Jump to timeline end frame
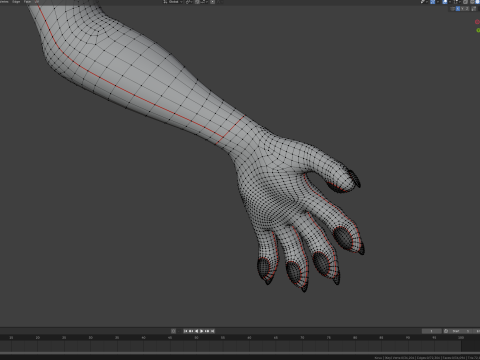The width and height of the screenshot is (480, 360). click(x=212, y=331)
